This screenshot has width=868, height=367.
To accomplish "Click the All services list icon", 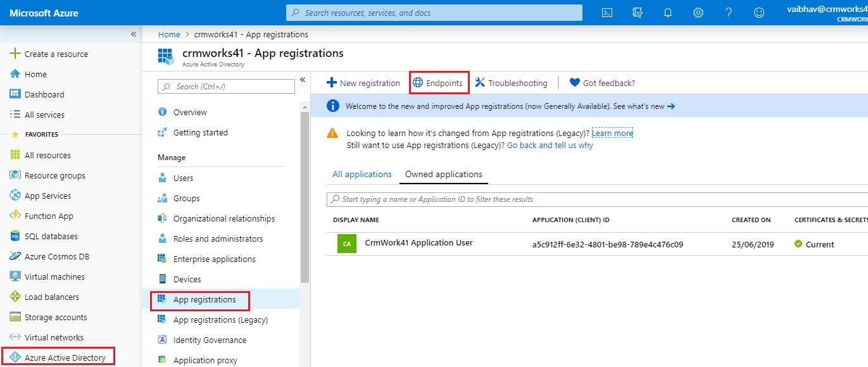I will pos(16,115).
